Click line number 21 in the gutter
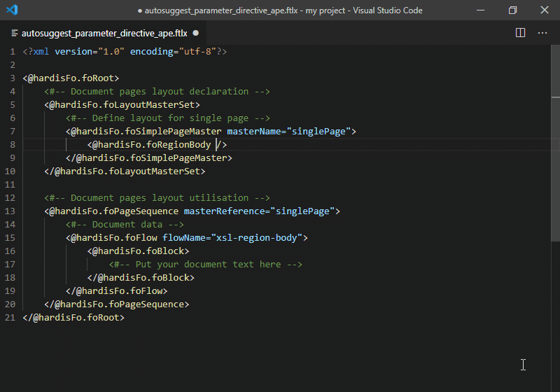 pyautogui.click(x=10, y=317)
